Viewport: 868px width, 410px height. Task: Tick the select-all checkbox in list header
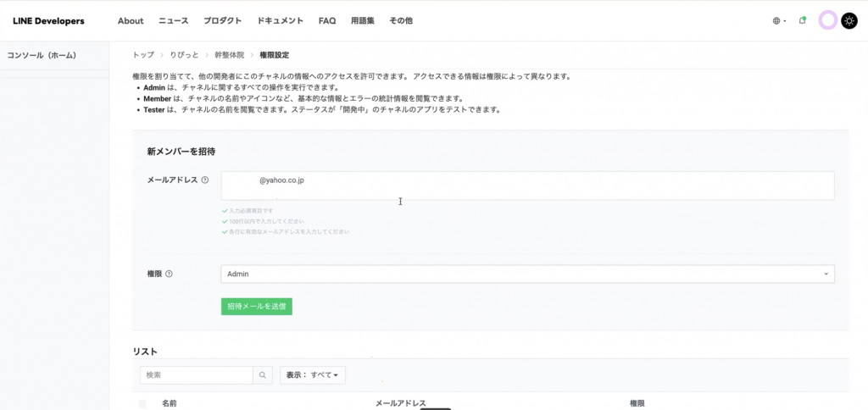click(142, 404)
